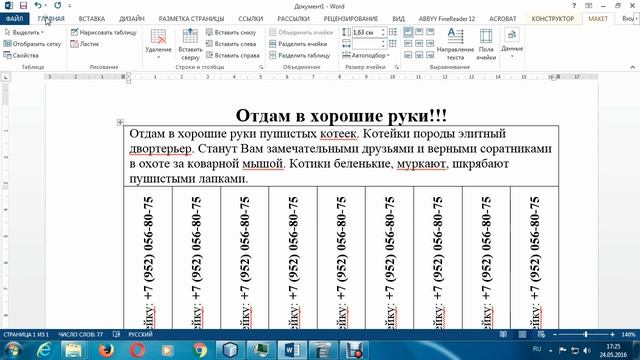Undo last action in quick access toolbar

(x=38, y=6)
